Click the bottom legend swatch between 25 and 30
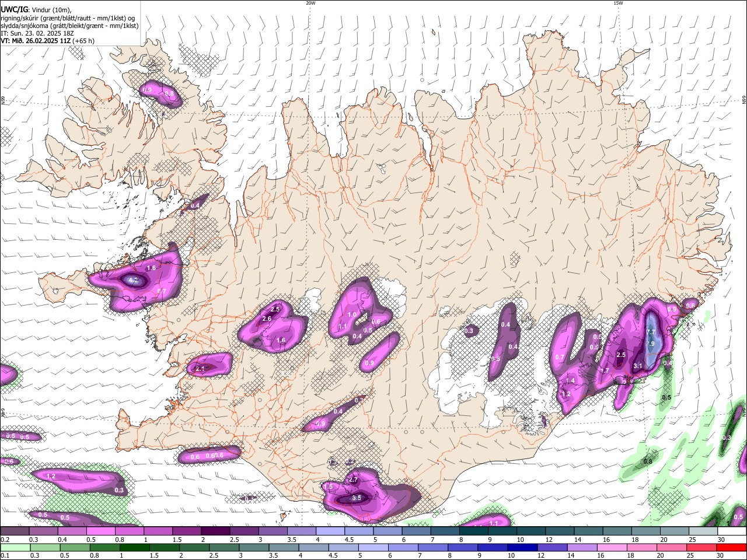The height and width of the screenshot is (560, 747). pos(701,547)
